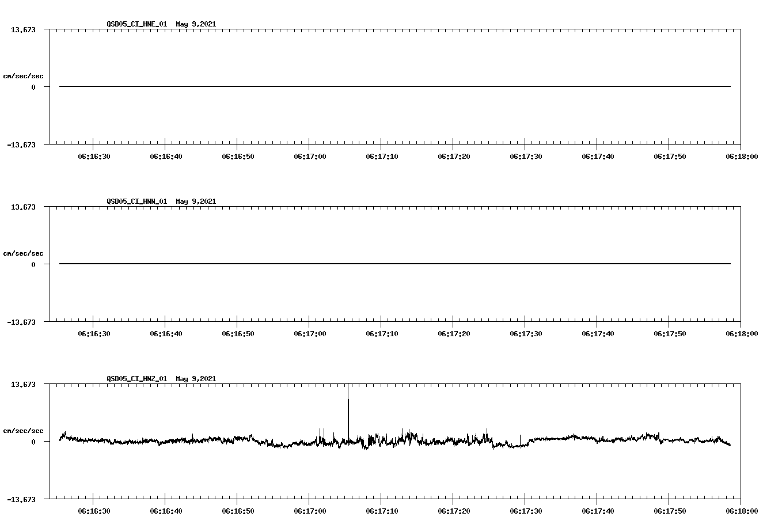Select the 06:17:00 tick label under the HNN plot
The width and height of the screenshot is (782, 532).
[x=311, y=333]
